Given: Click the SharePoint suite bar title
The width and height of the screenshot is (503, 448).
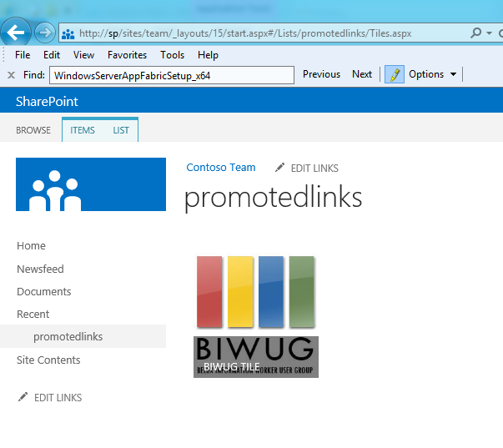Looking at the screenshot, I should [x=47, y=102].
